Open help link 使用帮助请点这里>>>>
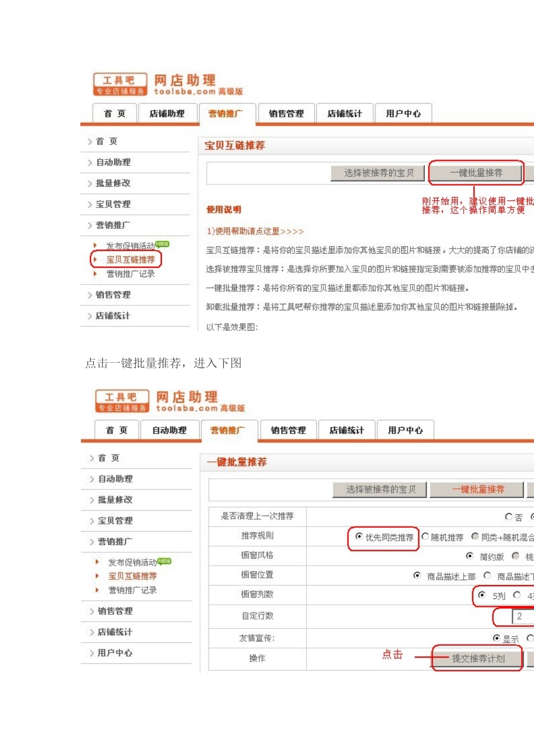The image size is (534, 756). pos(255,231)
